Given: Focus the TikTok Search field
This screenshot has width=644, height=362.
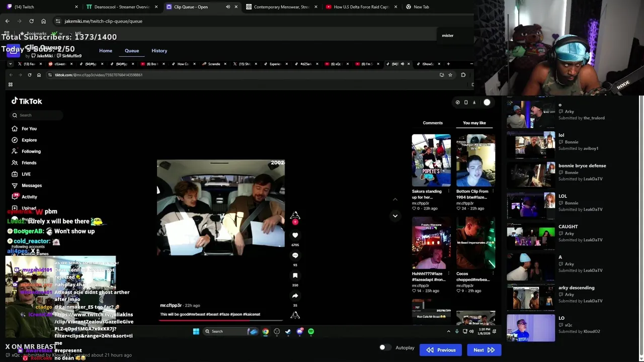Looking at the screenshot, I should click(x=36, y=115).
